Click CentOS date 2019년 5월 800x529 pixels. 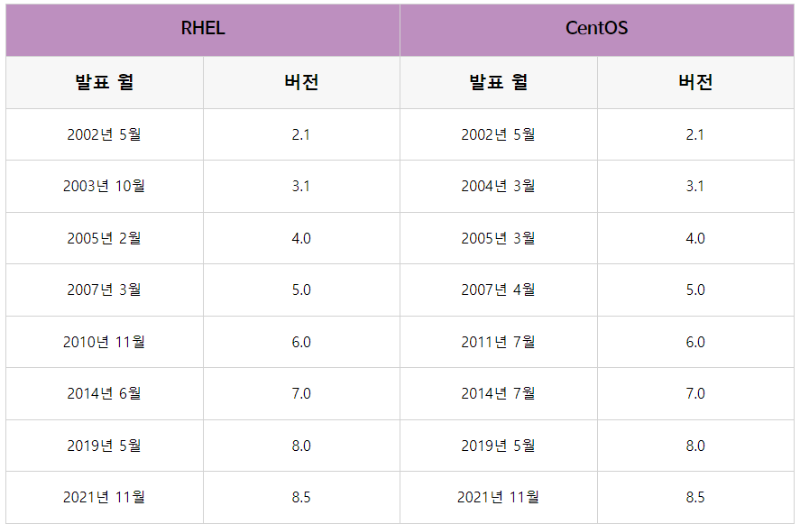pyautogui.click(x=498, y=446)
